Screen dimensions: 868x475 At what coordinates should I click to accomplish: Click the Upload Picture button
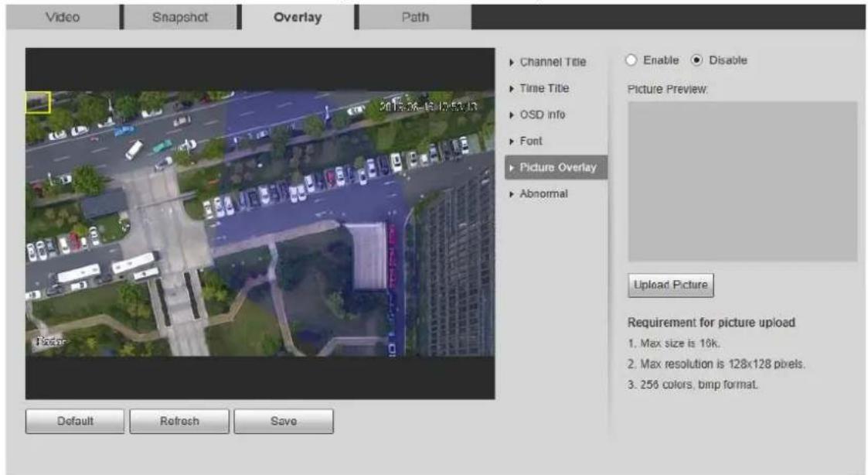(x=670, y=285)
